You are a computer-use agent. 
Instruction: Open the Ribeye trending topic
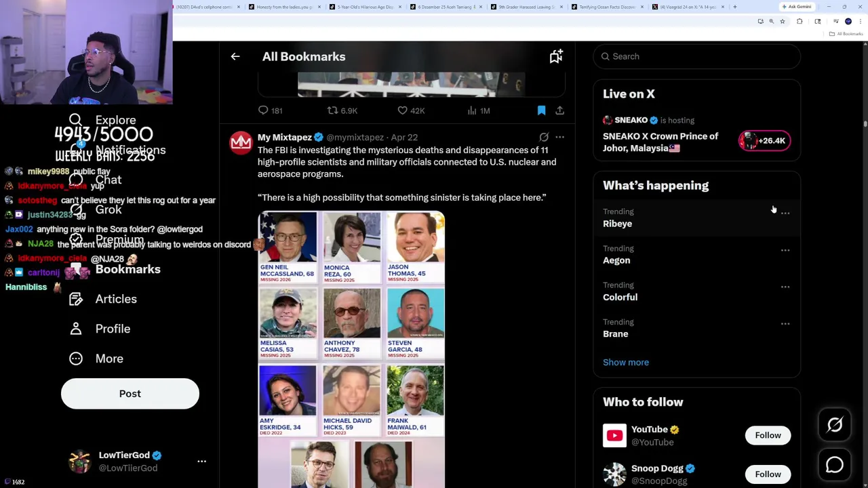tap(617, 224)
